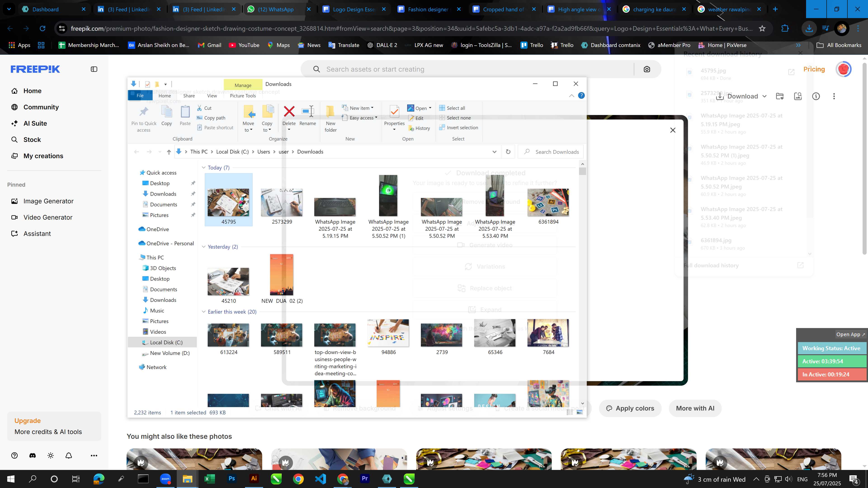Switch to the Dashboard browser tab
Image resolution: width=868 pixels, height=488 pixels.
click(54, 9)
